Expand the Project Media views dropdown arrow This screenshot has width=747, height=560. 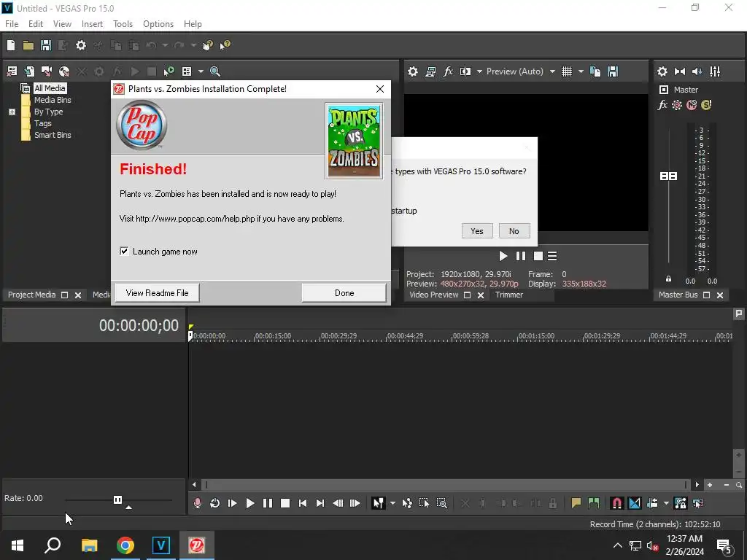click(201, 71)
